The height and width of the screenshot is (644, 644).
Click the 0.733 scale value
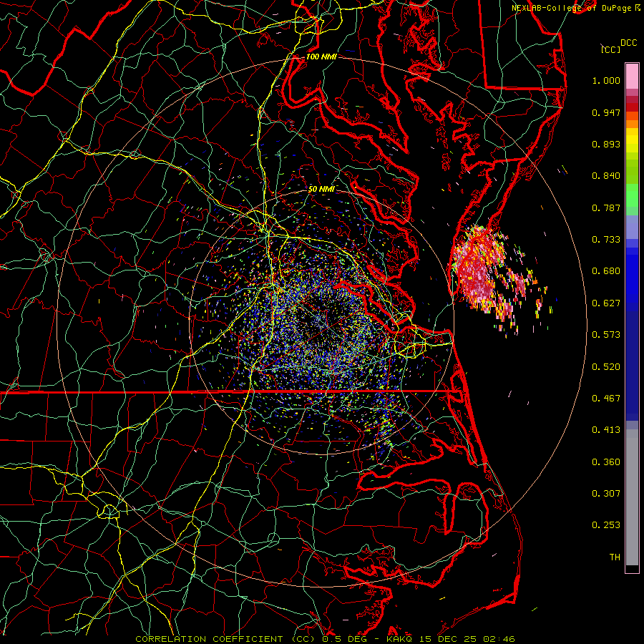coord(606,240)
